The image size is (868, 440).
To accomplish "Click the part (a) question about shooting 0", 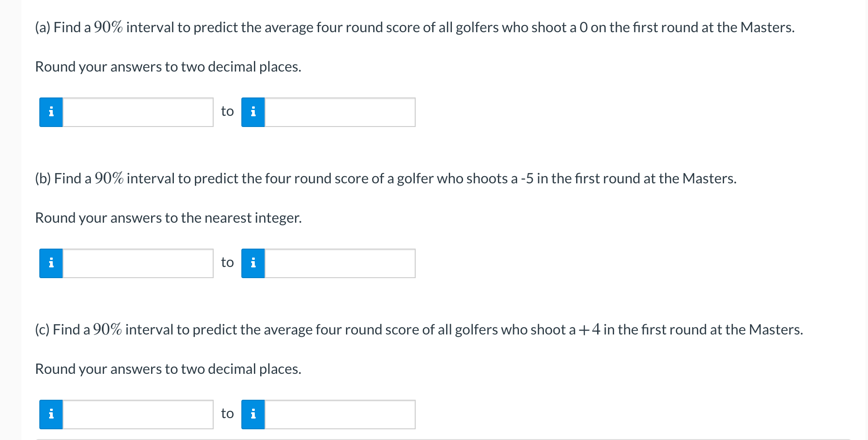I will (x=415, y=28).
